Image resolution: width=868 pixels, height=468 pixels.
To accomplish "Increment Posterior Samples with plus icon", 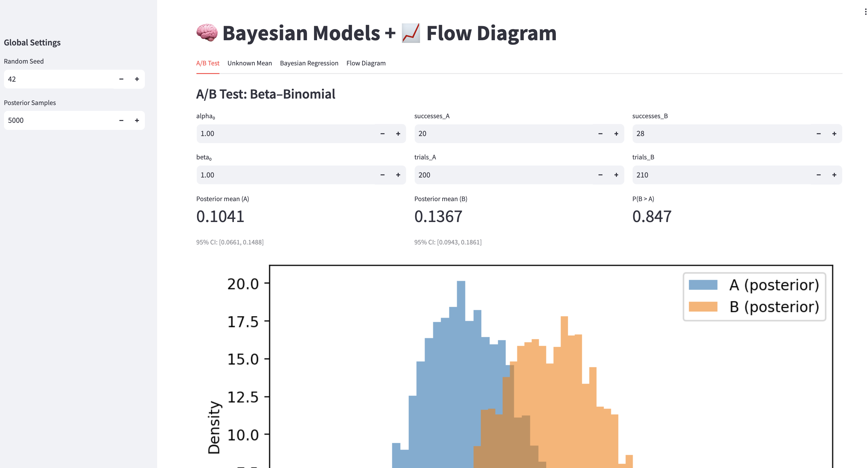I will point(137,120).
